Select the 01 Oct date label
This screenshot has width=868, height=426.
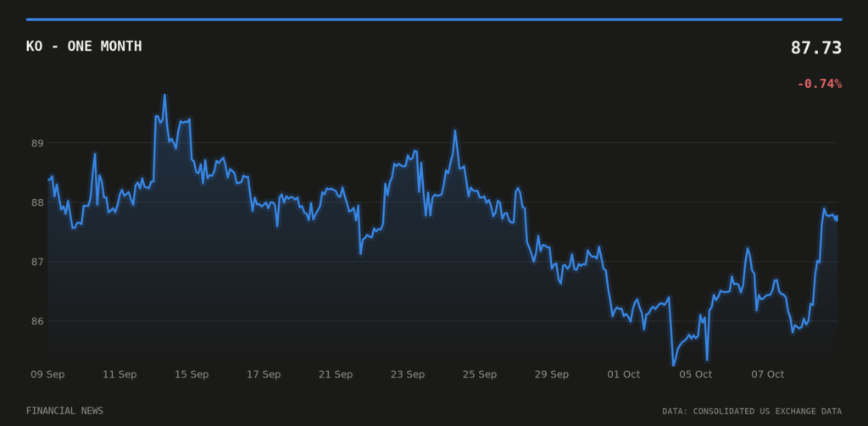[x=623, y=374]
